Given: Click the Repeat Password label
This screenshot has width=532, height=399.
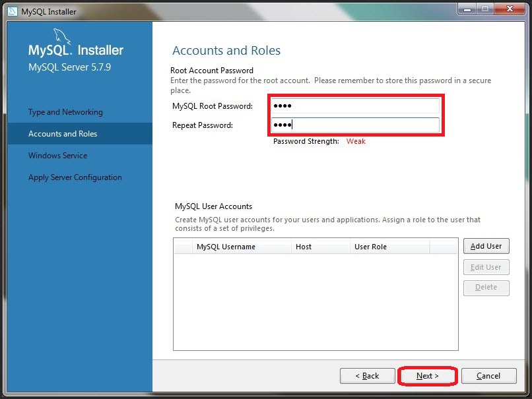Looking at the screenshot, I should click(x=203, y=125).
